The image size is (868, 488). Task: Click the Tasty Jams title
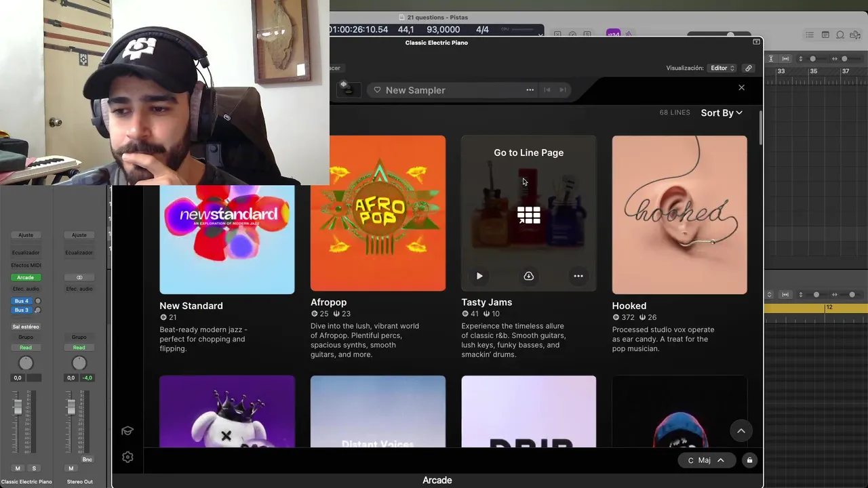486,302
